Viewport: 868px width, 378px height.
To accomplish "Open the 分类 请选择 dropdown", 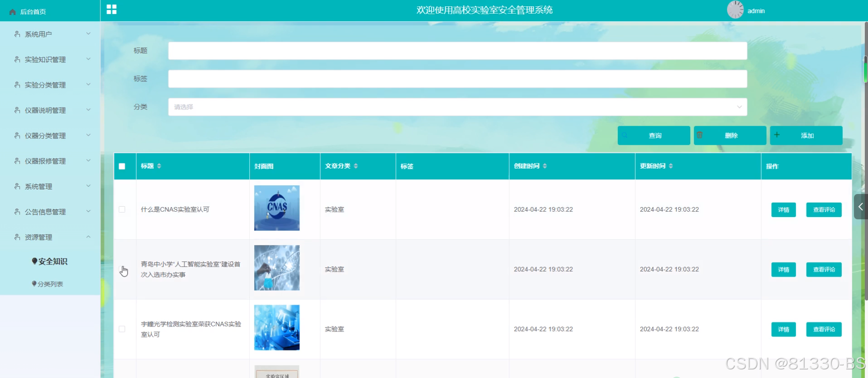I will [457, 107].
